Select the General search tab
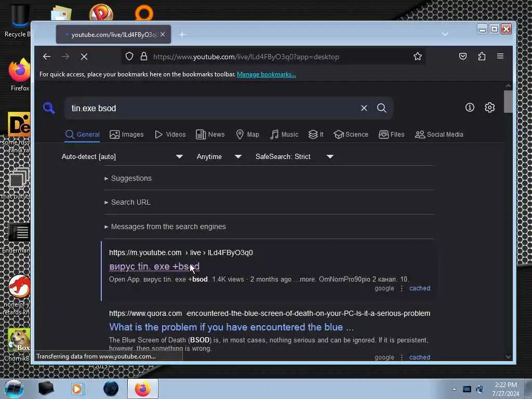Screen dimensions: 532x399 [x=82, y=135]
